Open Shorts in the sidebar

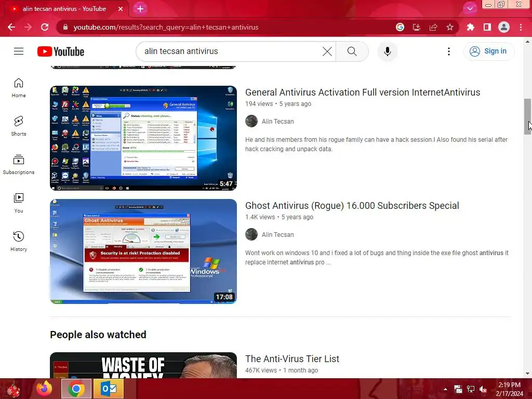pyautogui.click(x=19, y=126)
